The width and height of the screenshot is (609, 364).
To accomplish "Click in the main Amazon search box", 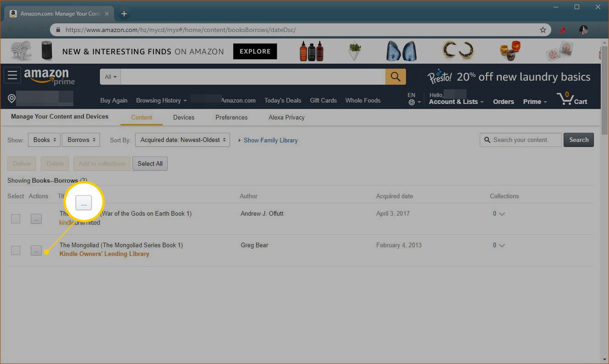I will pos(253,77).
